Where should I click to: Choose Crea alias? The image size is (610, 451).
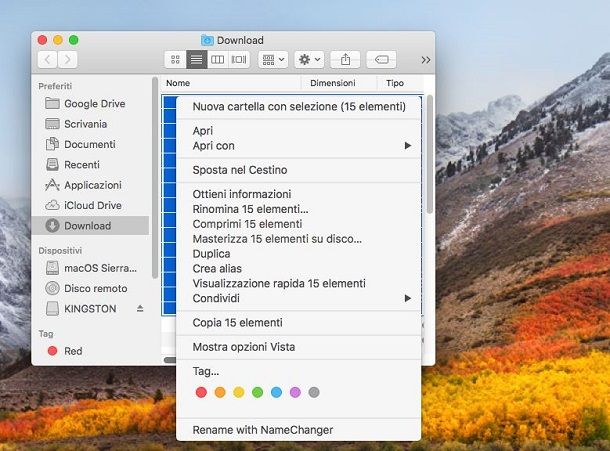click(x=298, y=268)
